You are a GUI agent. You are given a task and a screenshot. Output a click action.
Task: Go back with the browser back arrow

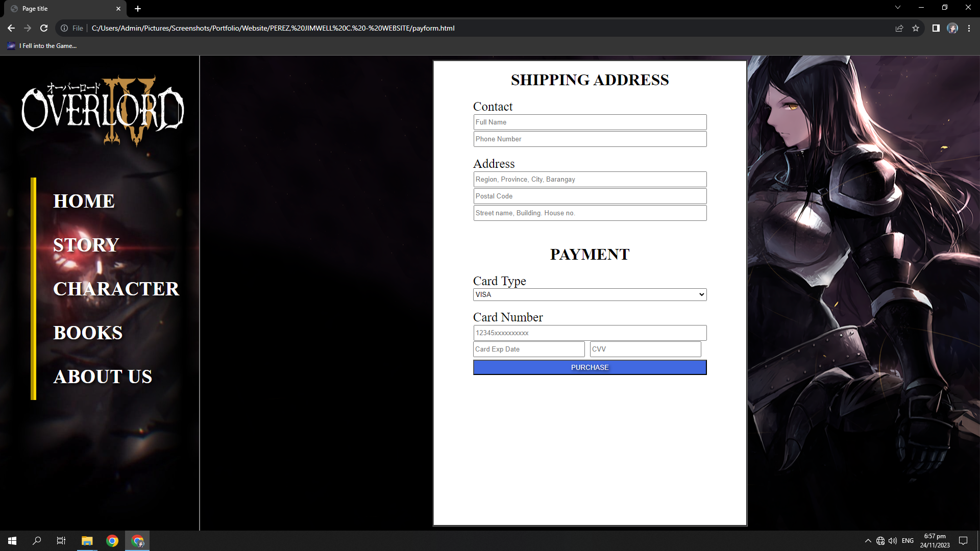pos(11,28)
